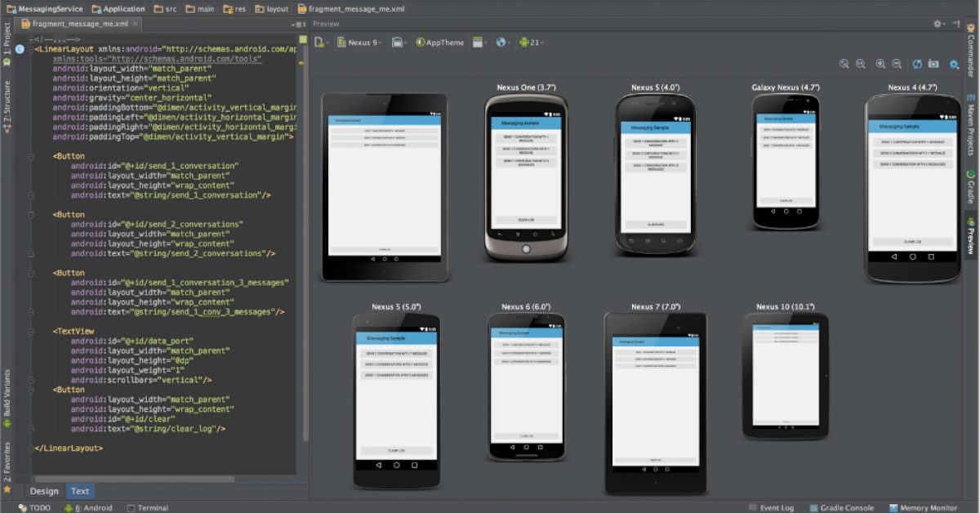Image resolution: width=980 pixels, height=513 pixels.
Task: Click the related class gutter icon beside LinearLayout
Action: [20, 49]
